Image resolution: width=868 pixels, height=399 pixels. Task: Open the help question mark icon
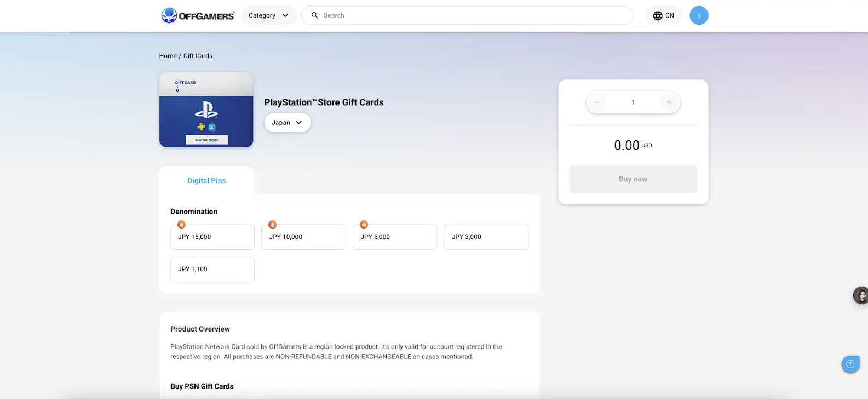[850, 364]
